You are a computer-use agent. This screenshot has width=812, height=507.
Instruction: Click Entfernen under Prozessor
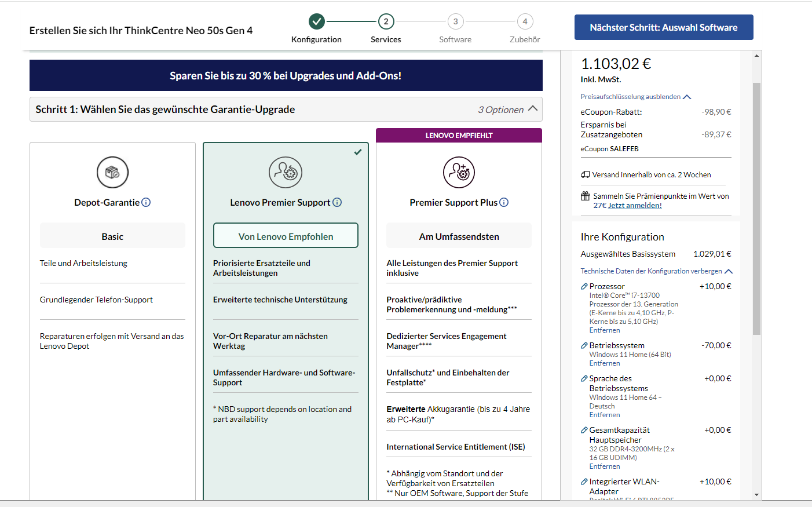tap(605, 330)
